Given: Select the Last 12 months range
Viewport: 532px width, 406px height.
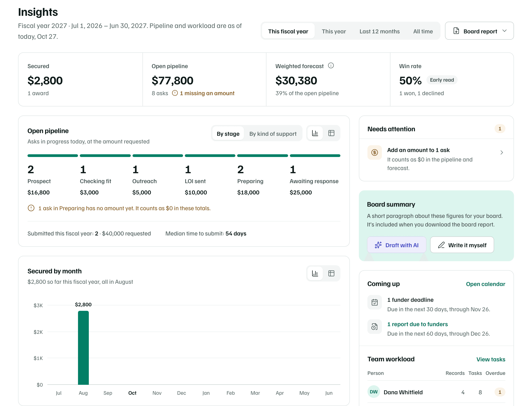Looking at the screenshot, I should 379,31.
